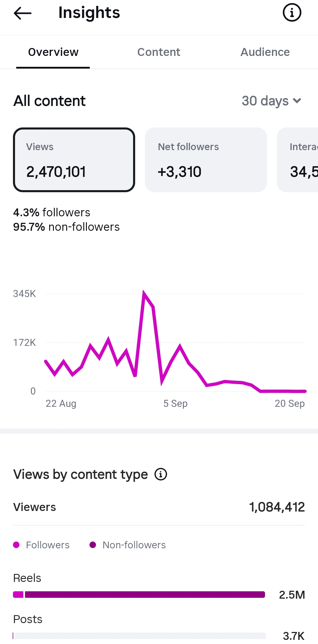Click the 5 Sep axis label
The width and height of the screenshot is (318, 644).
pos(175,404)
